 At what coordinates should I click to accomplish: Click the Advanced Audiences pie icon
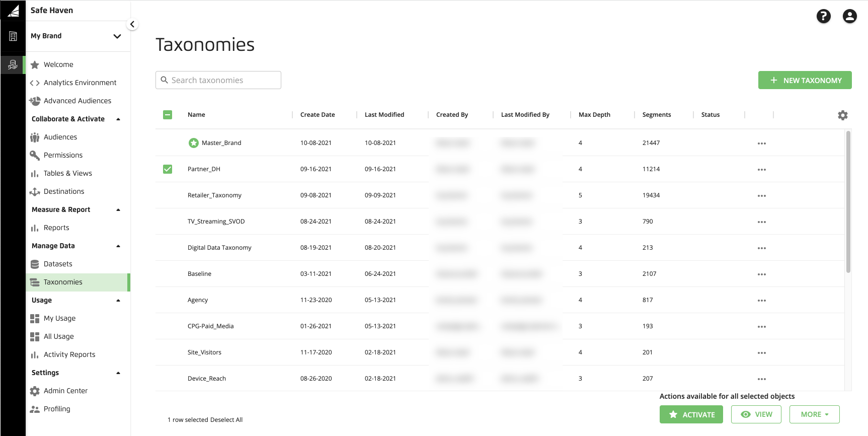[x=35, y=101]
